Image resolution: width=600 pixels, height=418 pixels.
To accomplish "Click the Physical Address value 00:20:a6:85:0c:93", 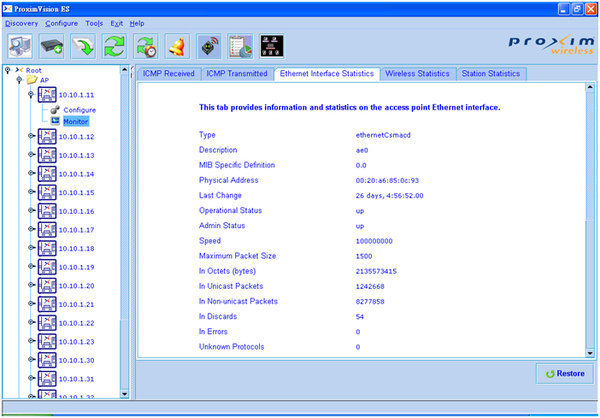I will pyautogui.click(x=387, y=180).
